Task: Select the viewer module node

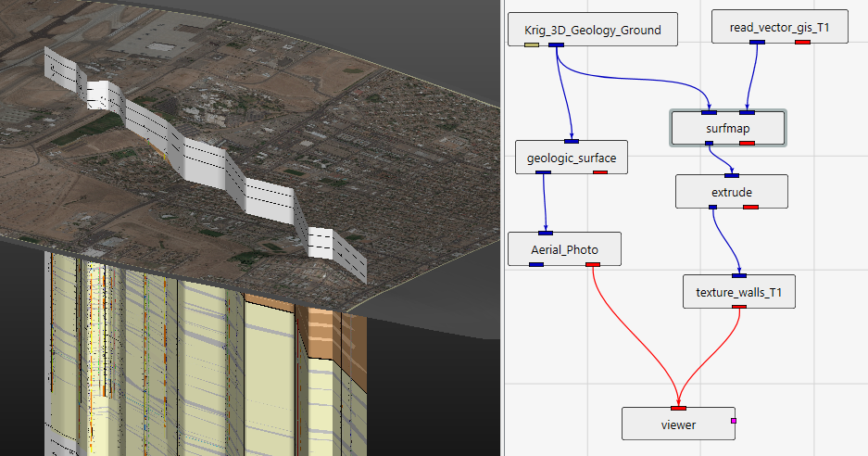Action: point(678,424)
